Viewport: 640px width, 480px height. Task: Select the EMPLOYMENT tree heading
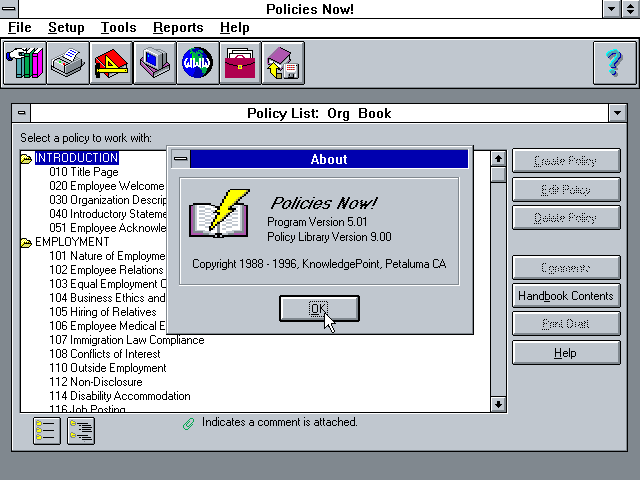click(72, 242)
